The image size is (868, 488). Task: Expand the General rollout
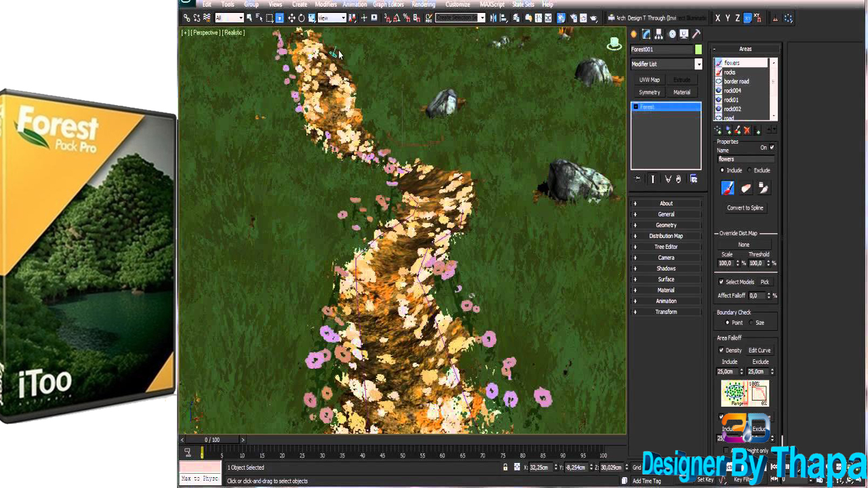pos(666,214)
